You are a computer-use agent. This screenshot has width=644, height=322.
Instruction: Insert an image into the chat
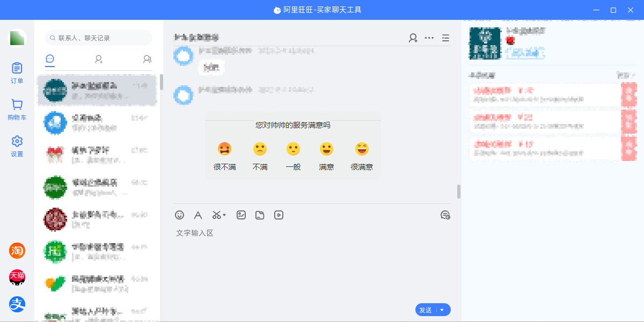pos(241,215)
